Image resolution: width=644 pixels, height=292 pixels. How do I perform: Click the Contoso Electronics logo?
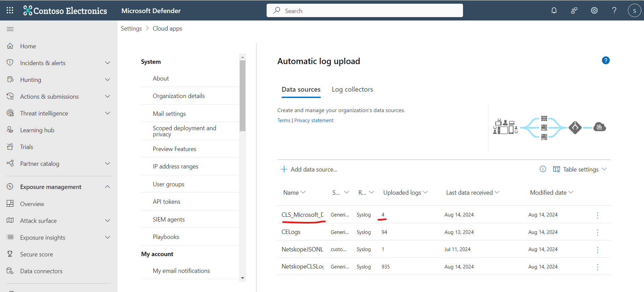point(65,11)
